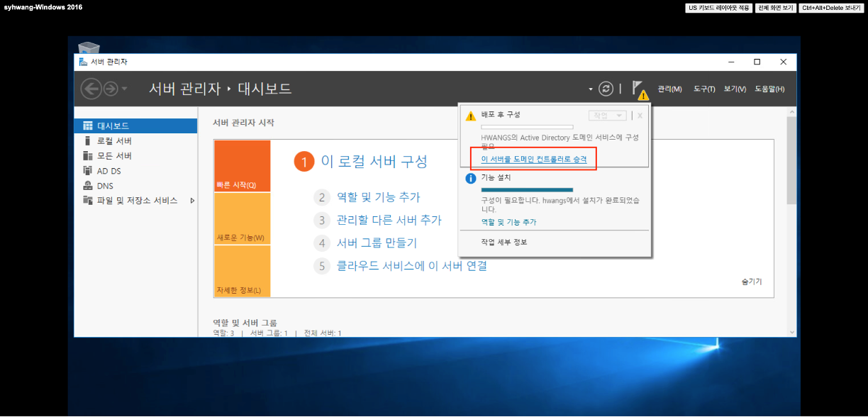Click 서버 관리자 in the breadcrumb

184,89
